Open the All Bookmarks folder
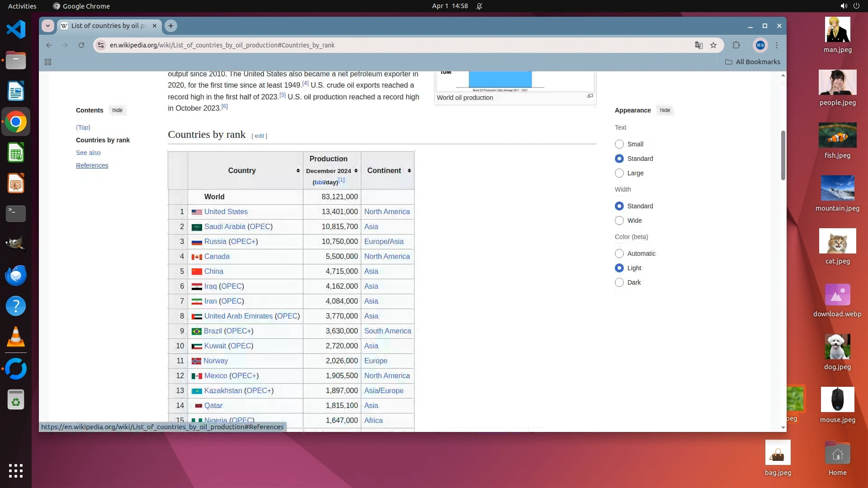The width and height of the screenshot is (868, 488). point(753,62)
